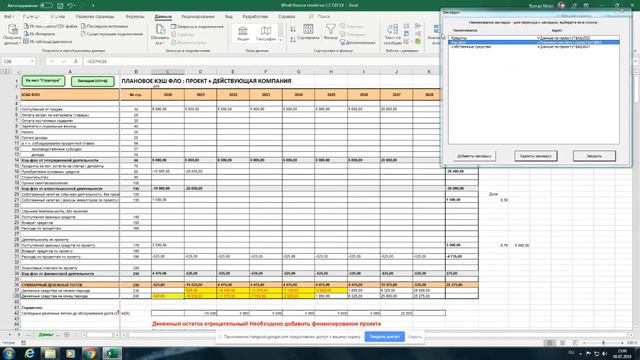The image size is (640, 360).
Task: Expand the data types gallery
Action: [280, 40]
